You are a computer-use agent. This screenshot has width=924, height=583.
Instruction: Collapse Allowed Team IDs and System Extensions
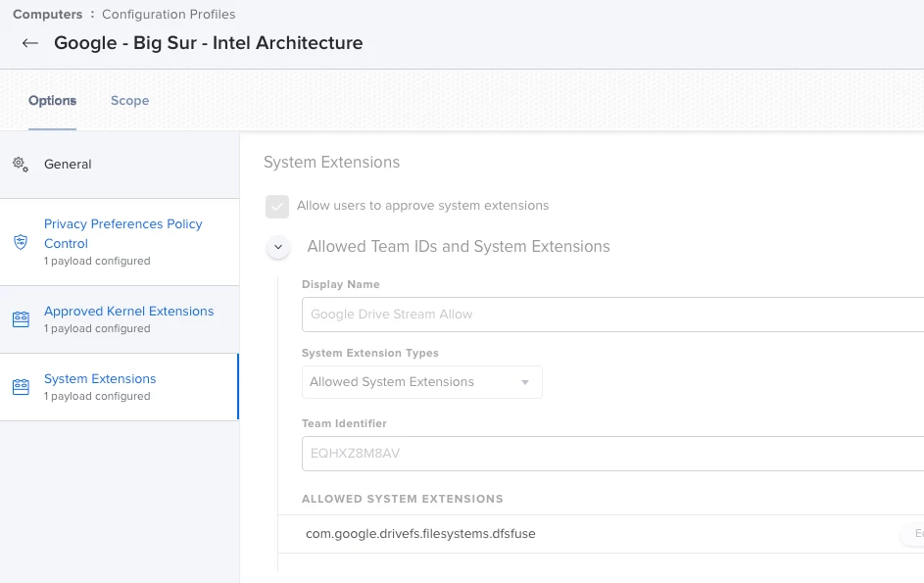pos(278,247)
